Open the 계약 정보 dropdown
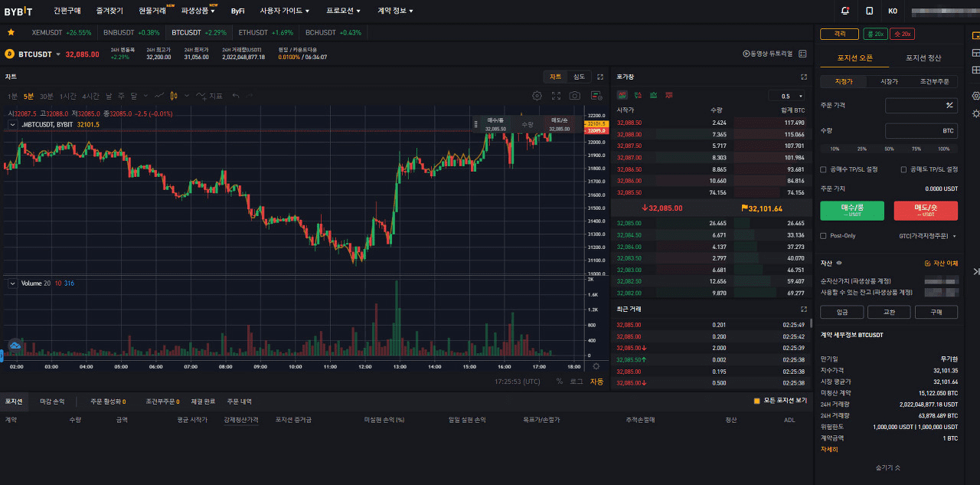 [395, 11]
